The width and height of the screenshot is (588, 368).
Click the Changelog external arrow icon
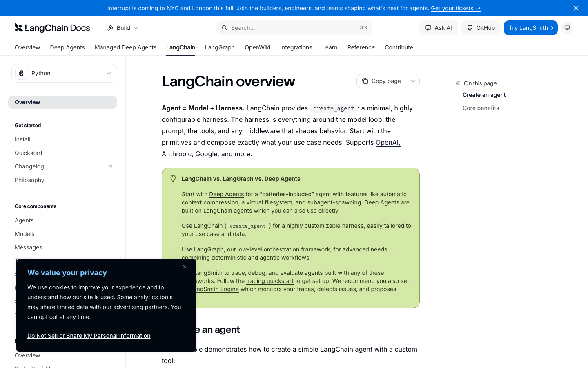(110, 166)
